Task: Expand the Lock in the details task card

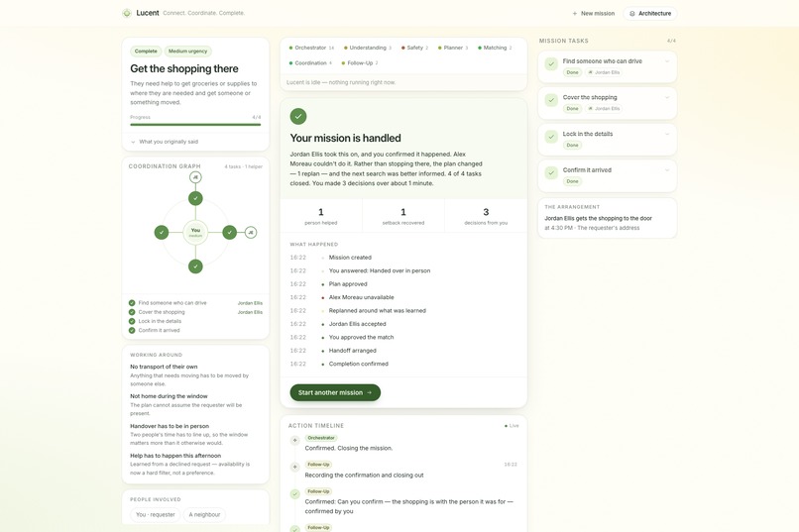Action: coord(667,134)
